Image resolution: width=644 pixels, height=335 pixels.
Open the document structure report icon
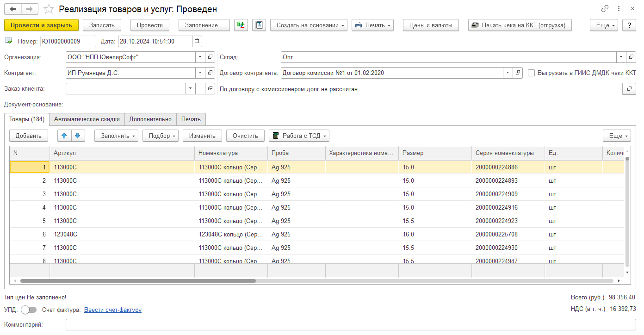(x=259, y=25)
